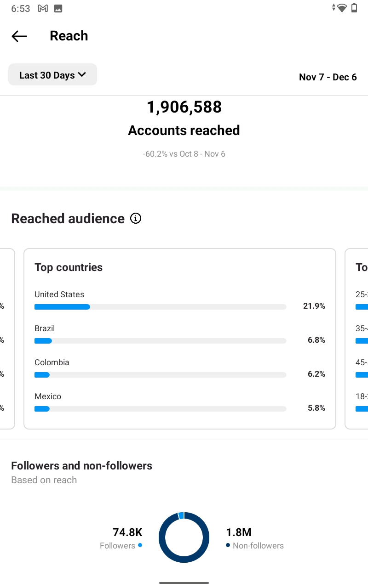This screenshot has width=368, height=588.
Task: Tap the followers donut chart
Action: pyautogui.click(x=184, y=537)
